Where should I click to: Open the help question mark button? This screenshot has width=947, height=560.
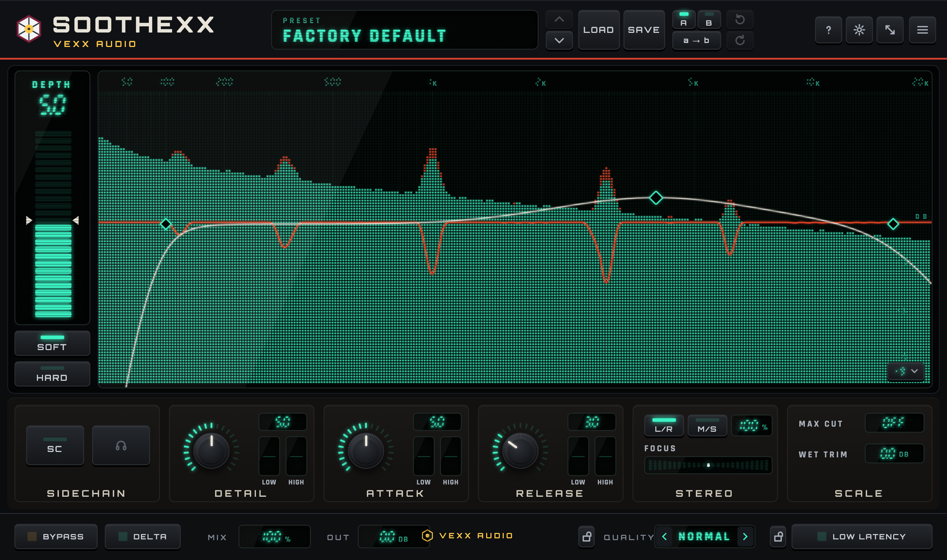coord(828,30)
